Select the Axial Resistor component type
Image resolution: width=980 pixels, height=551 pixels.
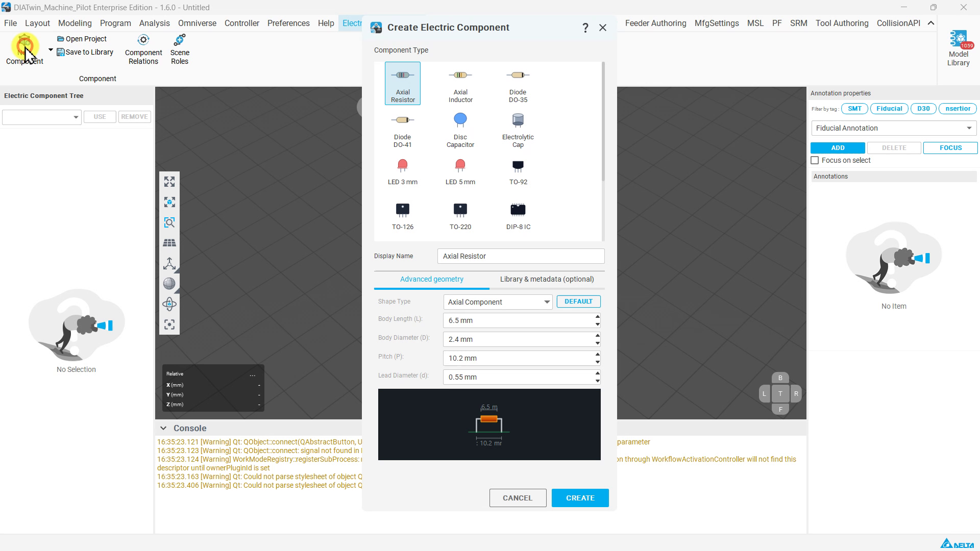pyautogui.click(x=403, y=84)
